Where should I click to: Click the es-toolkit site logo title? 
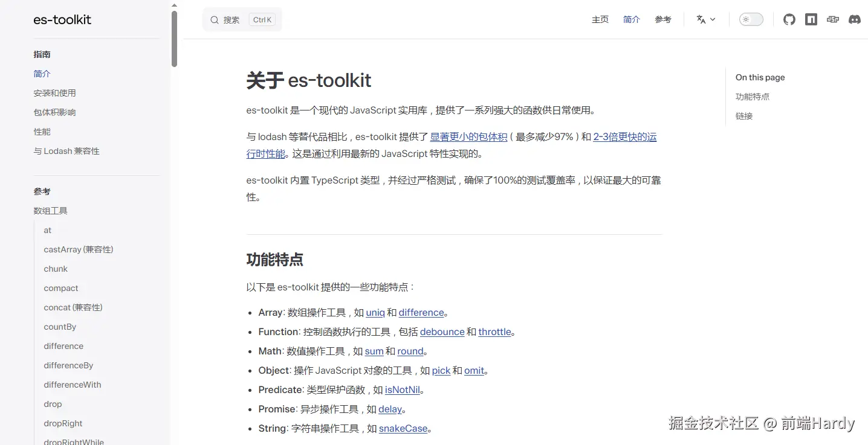pos(62,19)
